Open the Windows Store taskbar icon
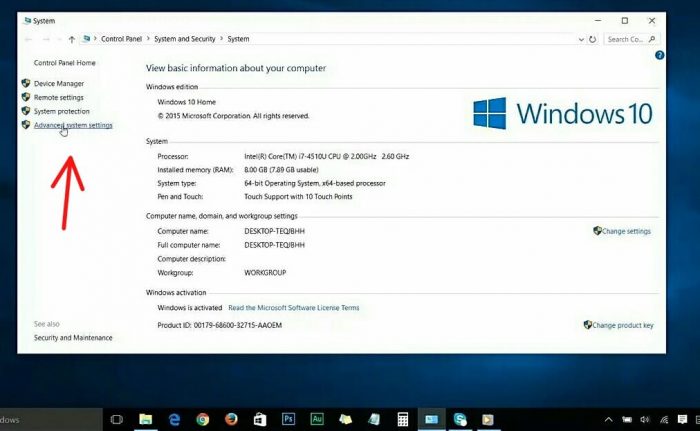Screen dimensions: 700x431 260,419
